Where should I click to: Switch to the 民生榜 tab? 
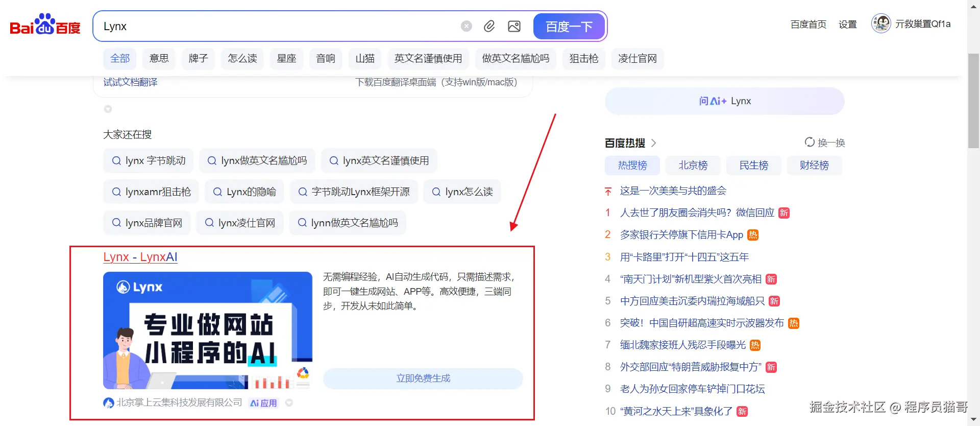(754, 165)
